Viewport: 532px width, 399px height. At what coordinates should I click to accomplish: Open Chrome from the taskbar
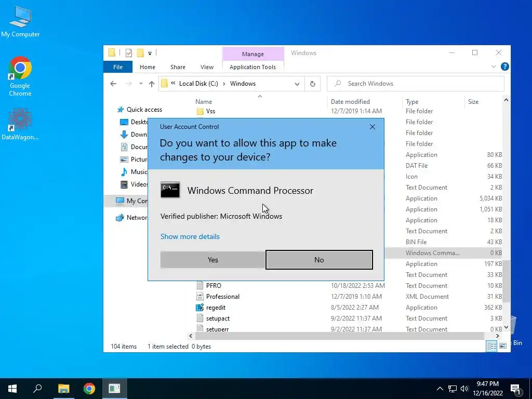(89, 389)
